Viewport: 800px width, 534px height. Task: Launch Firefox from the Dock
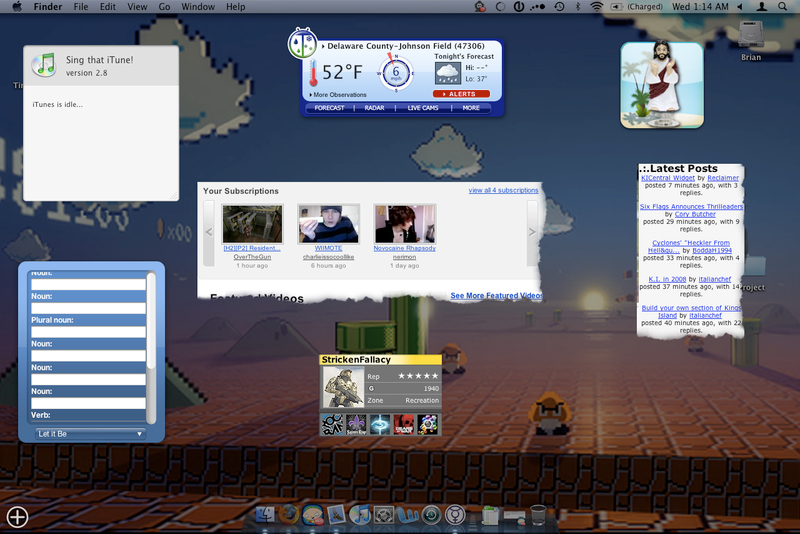pos(289,515)
